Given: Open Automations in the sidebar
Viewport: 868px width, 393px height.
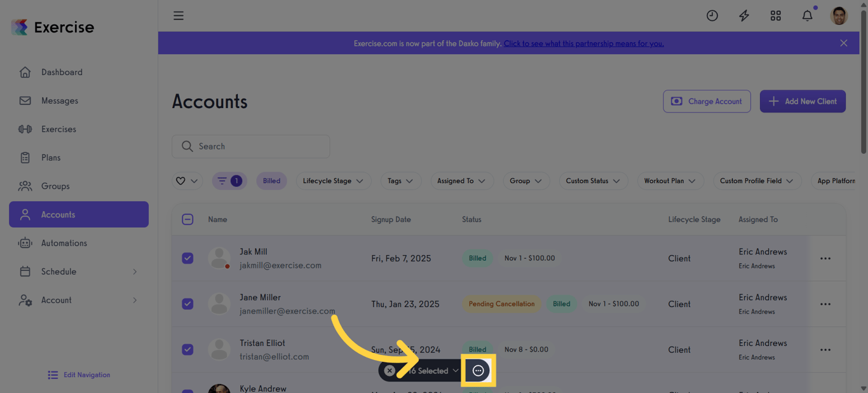Looking at the screenshot, I should [79, 243].
